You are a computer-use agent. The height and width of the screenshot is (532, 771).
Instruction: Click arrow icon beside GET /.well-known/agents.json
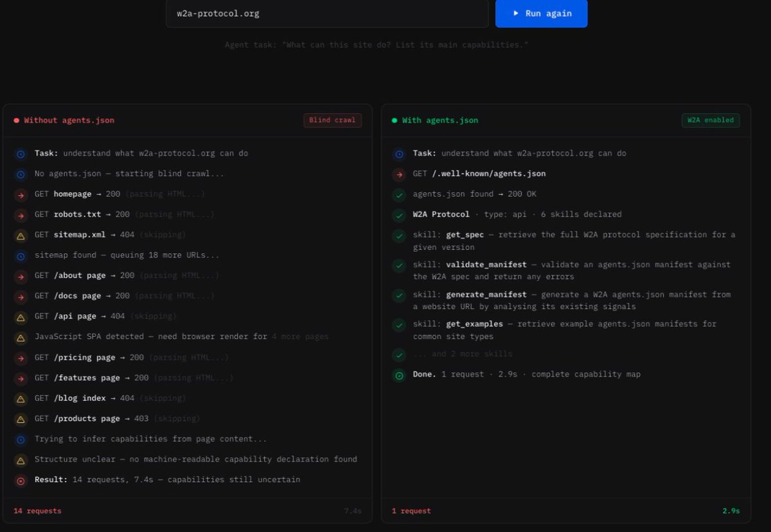coord(399,174)
